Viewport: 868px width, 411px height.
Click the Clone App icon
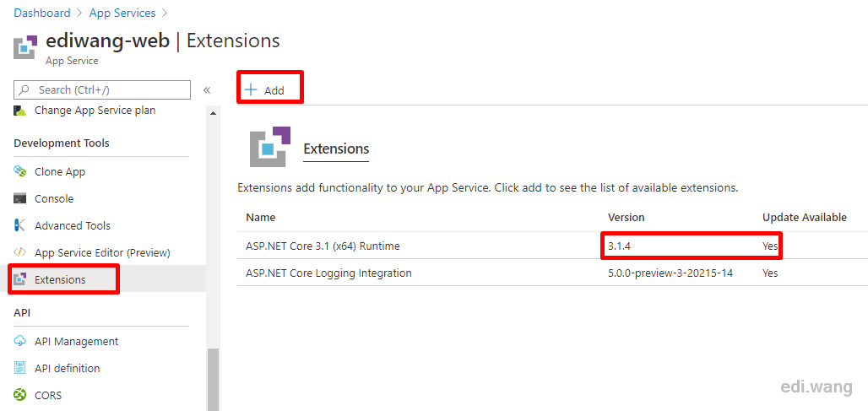[x=20, y=171]
